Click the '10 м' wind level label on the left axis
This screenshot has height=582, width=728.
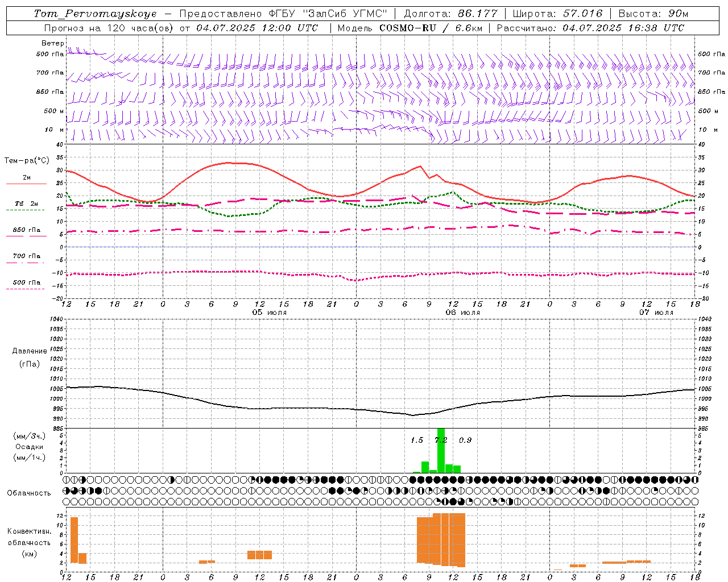[x=54, y=130]
